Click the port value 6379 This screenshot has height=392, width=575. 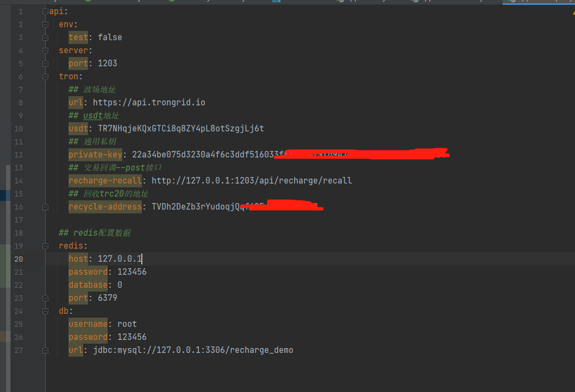pyautogui.click(x=108, y=298)
